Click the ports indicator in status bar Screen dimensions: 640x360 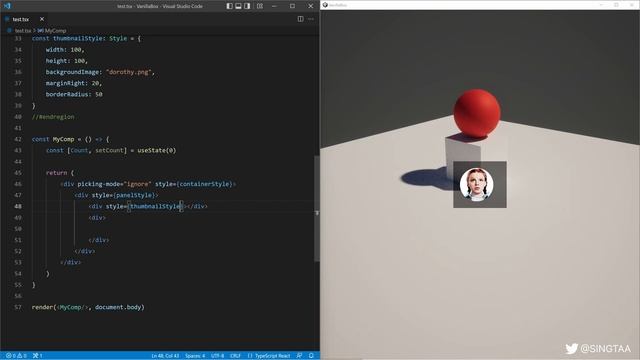point(38,356)
